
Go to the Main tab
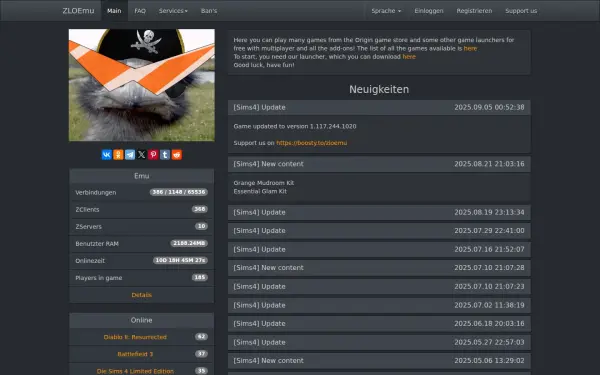(x=114, y=11)
